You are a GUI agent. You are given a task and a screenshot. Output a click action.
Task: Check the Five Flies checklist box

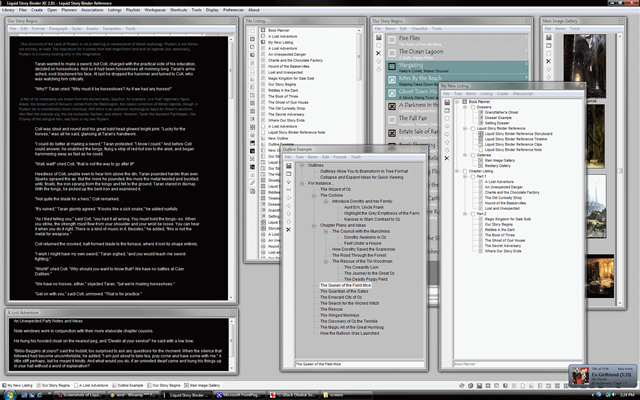[392, 40]
